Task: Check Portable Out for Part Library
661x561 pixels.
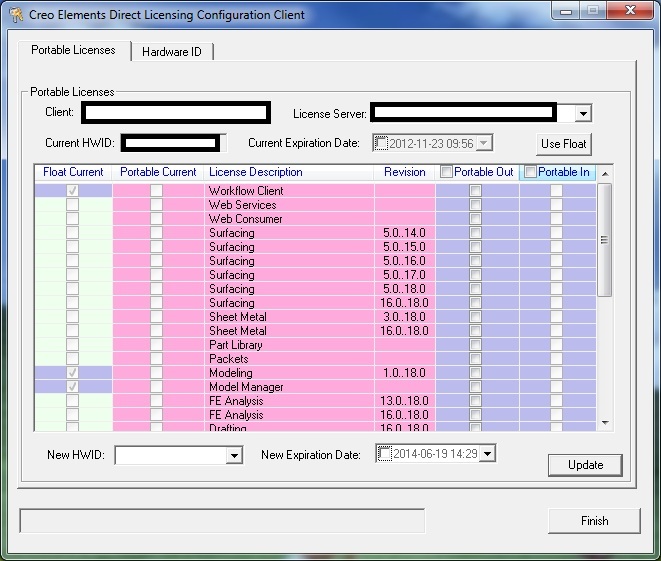Action: pos(475,345)
